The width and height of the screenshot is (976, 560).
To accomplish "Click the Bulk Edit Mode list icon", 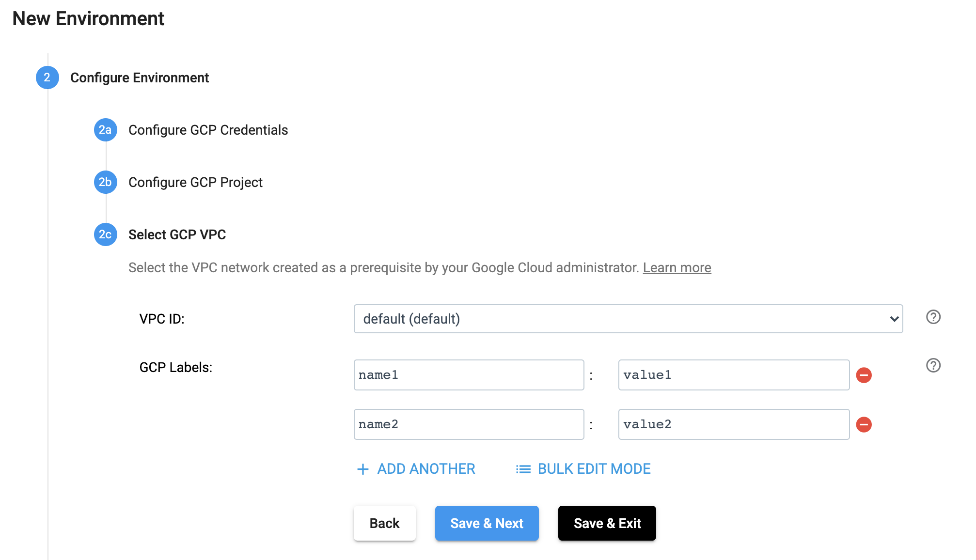I will (x=523, y=469).
